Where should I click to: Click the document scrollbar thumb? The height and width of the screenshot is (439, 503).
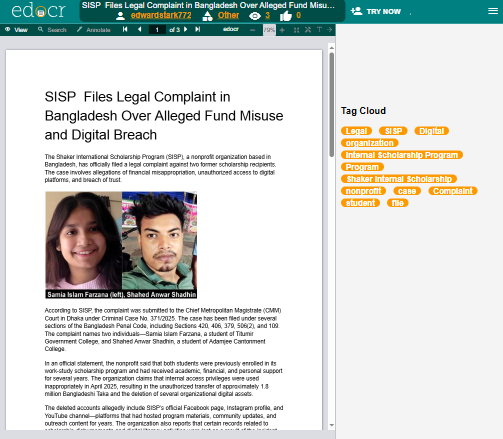[x=331, y=104]
